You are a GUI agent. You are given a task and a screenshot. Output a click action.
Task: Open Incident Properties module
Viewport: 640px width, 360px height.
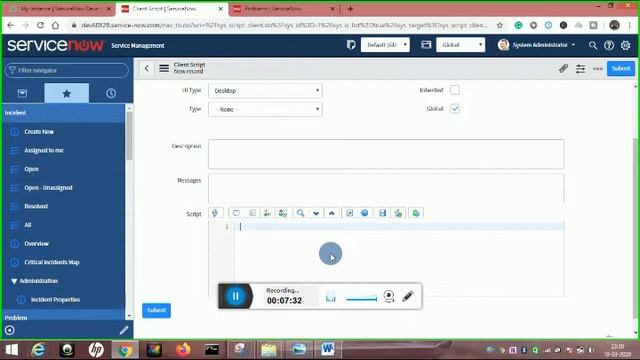pos(56,300)
